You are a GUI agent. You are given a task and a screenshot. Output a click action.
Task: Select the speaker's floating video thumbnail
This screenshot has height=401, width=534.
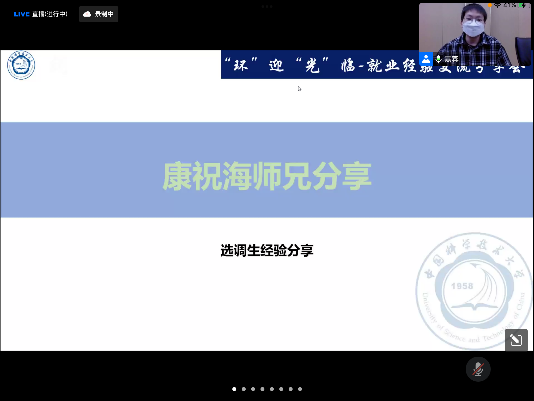point(475,34)
